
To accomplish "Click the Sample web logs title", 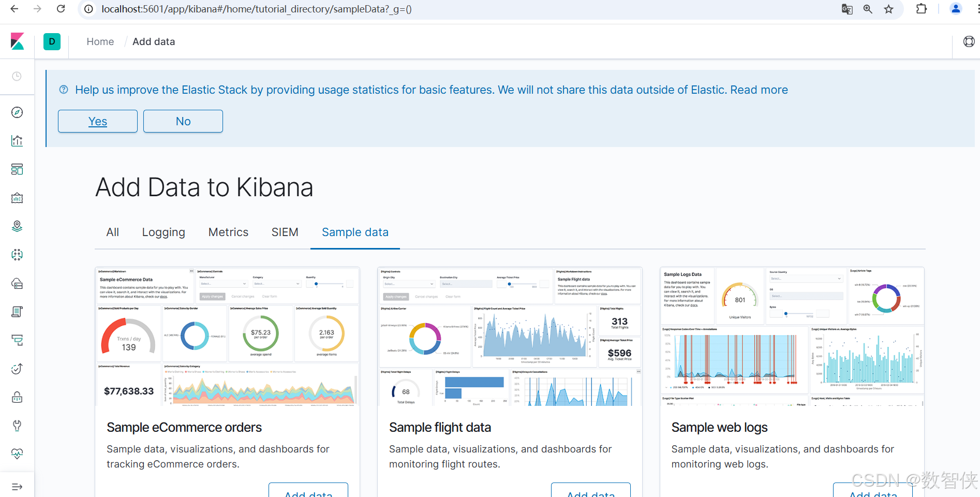I will [x=719, y=427].
